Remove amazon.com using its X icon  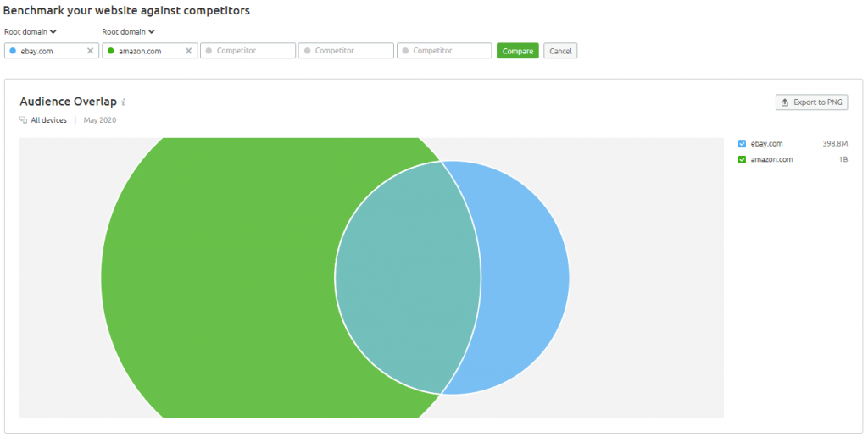pos(188,51)
